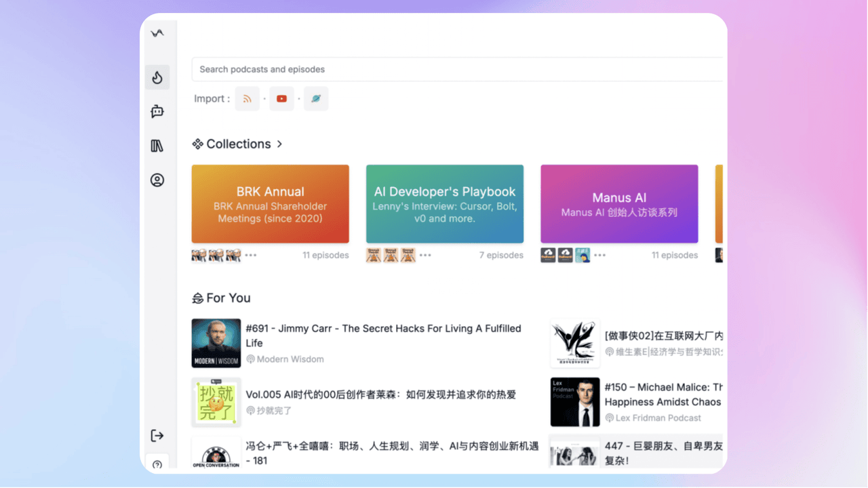
Task: Click the logout icon in sidebar
Action: click(x=157, y=435)
